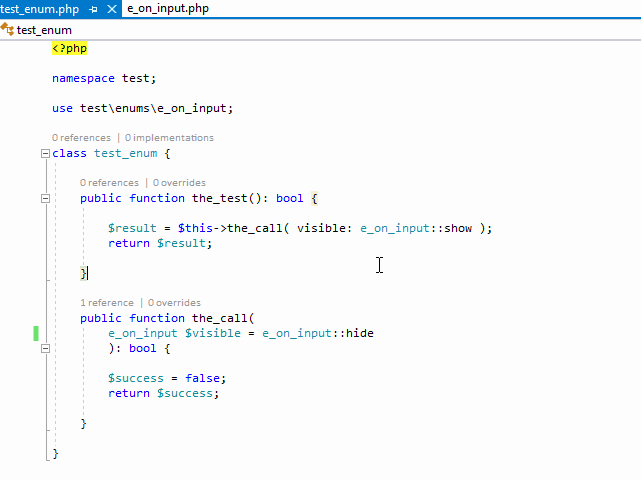Screen dimensions: 641x480
Task: Click the namespace test line
Action: pyautogui.click(x=104, y=78)
